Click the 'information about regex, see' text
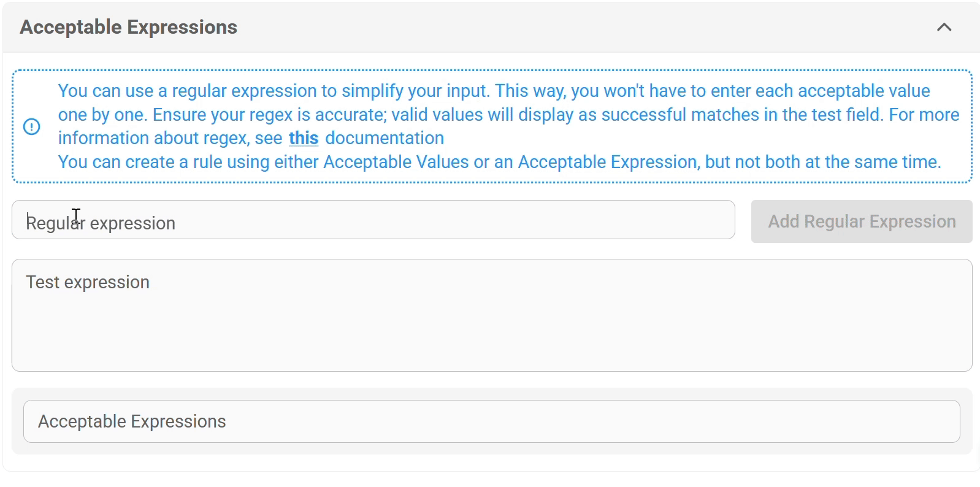Viewport: 980px width, 487px height. (170, 138)
